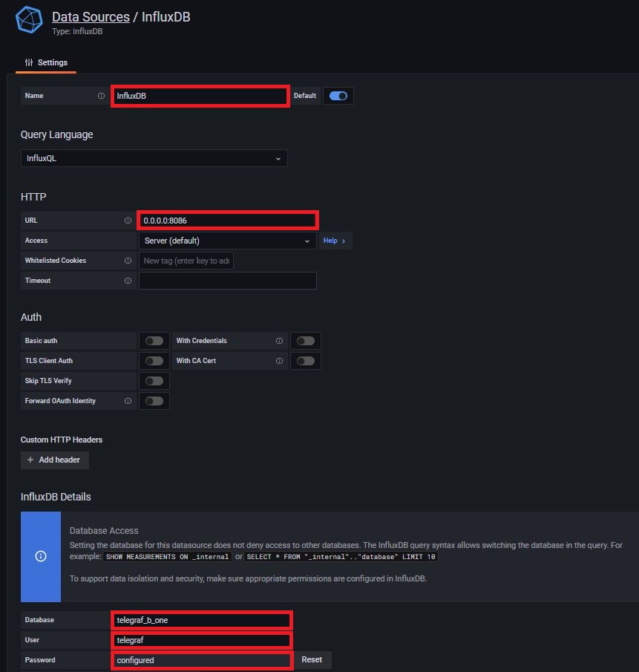Click the With Credentials info icon

(279, 341)
